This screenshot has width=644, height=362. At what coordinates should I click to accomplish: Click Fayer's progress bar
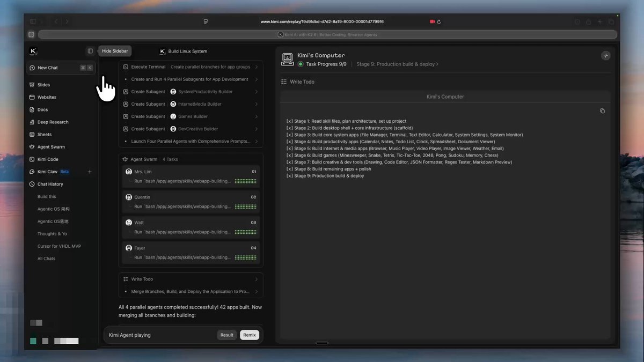[246, 257]
